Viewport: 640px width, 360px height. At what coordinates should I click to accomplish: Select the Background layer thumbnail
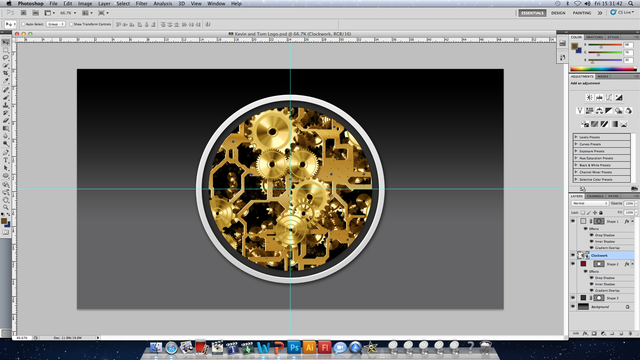583,307
